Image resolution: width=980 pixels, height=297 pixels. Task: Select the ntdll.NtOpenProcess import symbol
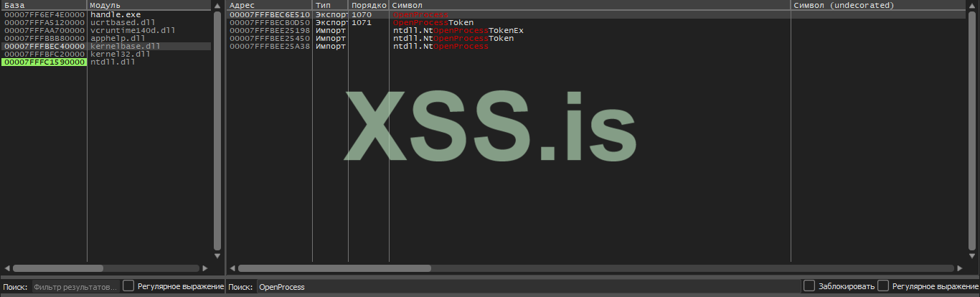tap(440, 46)
